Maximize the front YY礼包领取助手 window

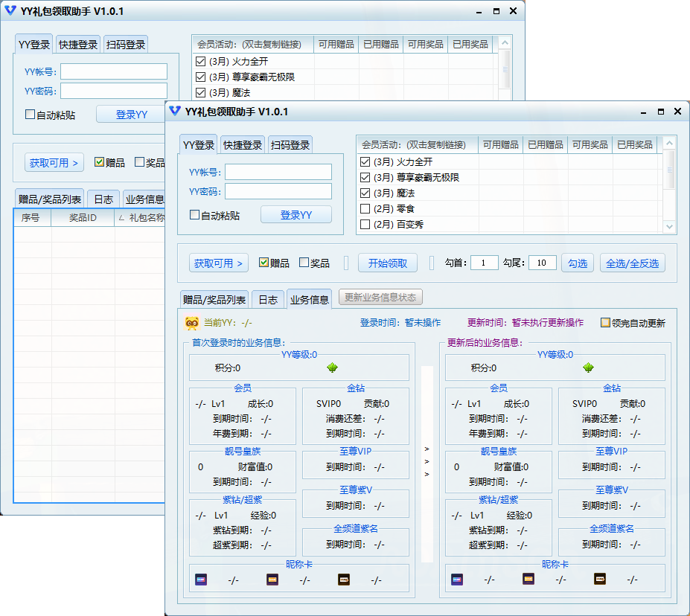pos(660,112)
